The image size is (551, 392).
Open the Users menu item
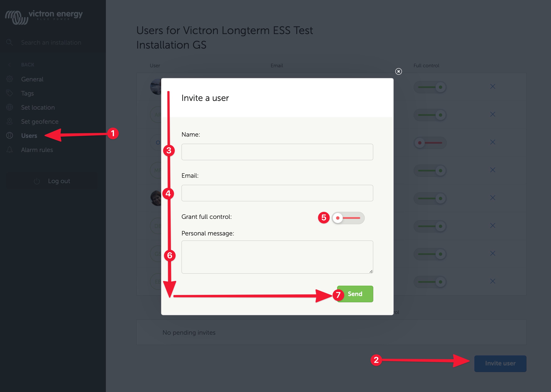coord(29,136)
